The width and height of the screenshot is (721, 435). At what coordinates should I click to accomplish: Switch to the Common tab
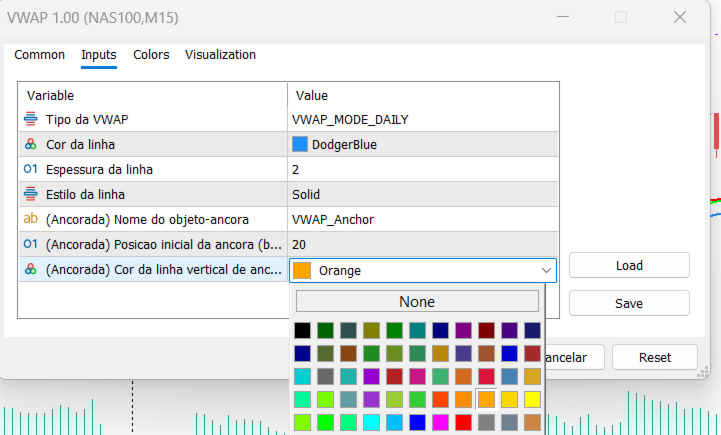(40, 55)
